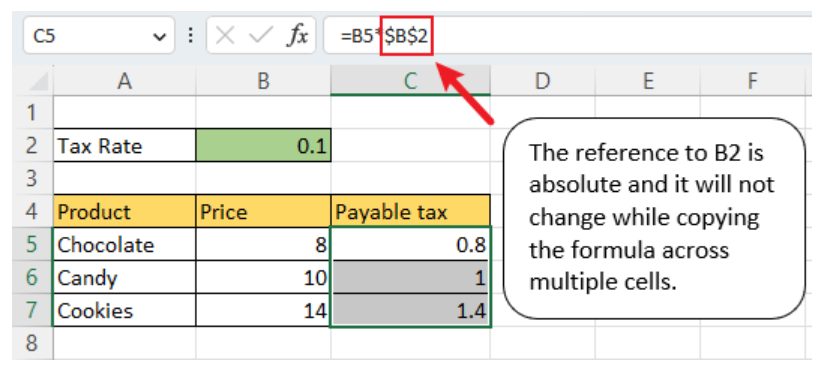This screenshot has width=820, height=384.
Task: Click the price cell showing 10
Action: (263, 277)
